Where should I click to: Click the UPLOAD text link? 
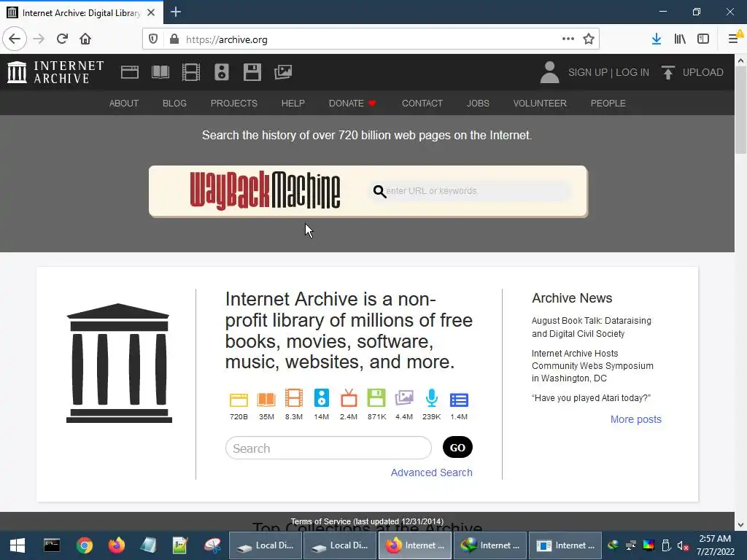coord(703,72)
